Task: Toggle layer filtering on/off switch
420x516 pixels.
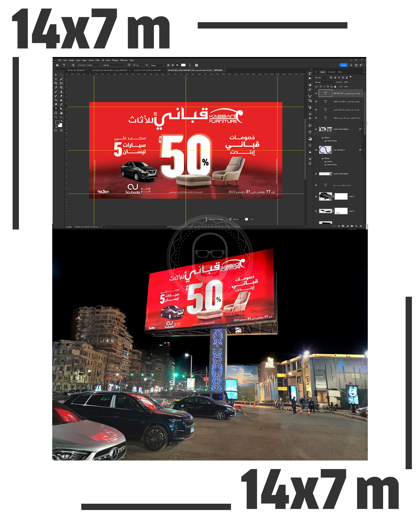Action: click(350, 77)
